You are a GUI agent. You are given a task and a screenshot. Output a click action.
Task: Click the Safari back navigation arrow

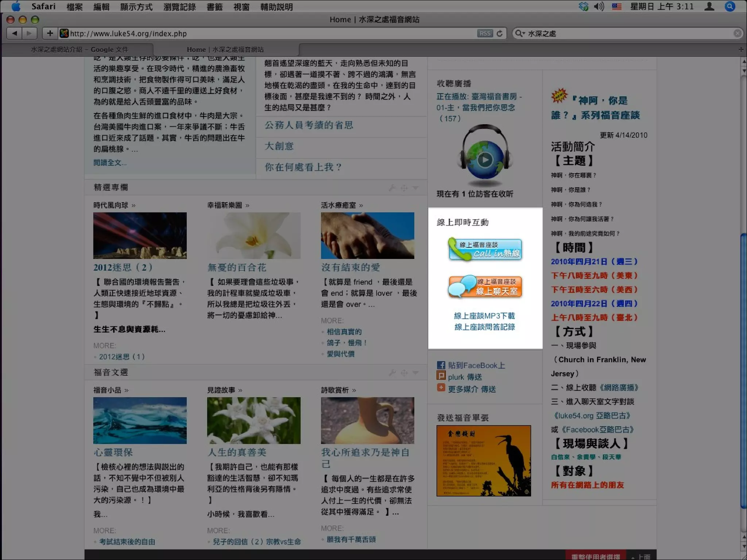point(15,34)
